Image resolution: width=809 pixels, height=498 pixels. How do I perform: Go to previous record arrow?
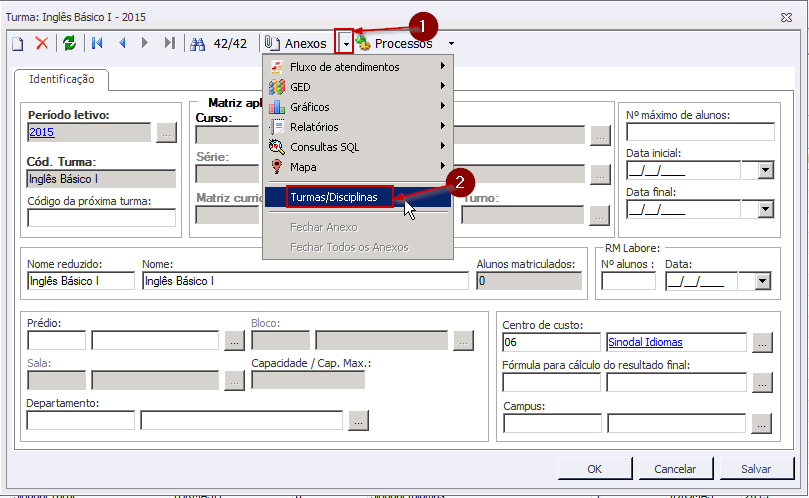click(x=122, y=43)
